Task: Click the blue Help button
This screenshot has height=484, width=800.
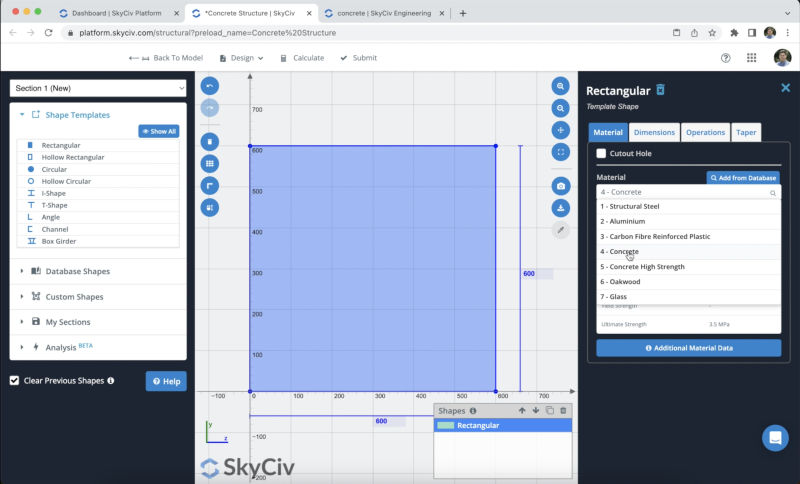Action: (x=166, y=381)
